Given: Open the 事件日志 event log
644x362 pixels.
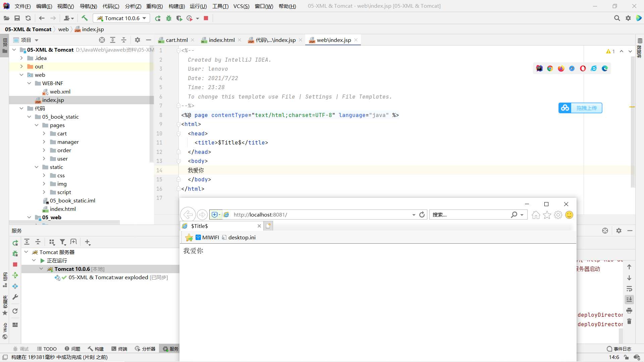Looking at the screenshot, I should click(x=619, y=349).
